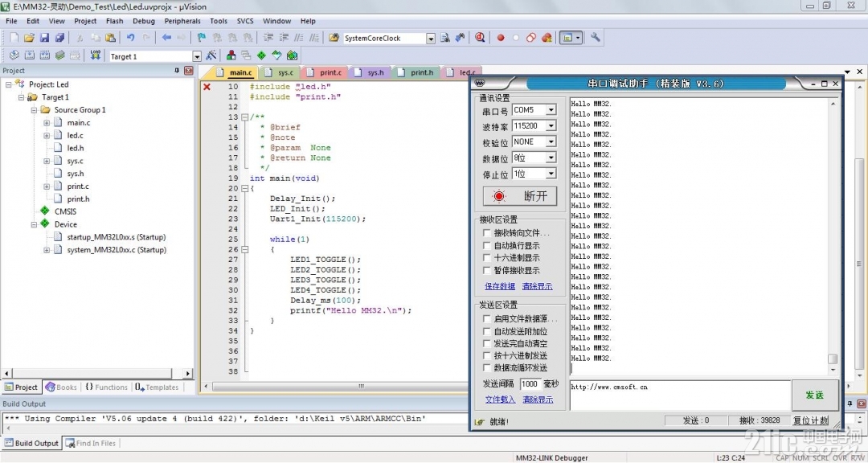This screenshot has height=463, width=868.
Task: Toggle bookmark with the flag icon
Action: pyautogui.click(x=202, y=38)
